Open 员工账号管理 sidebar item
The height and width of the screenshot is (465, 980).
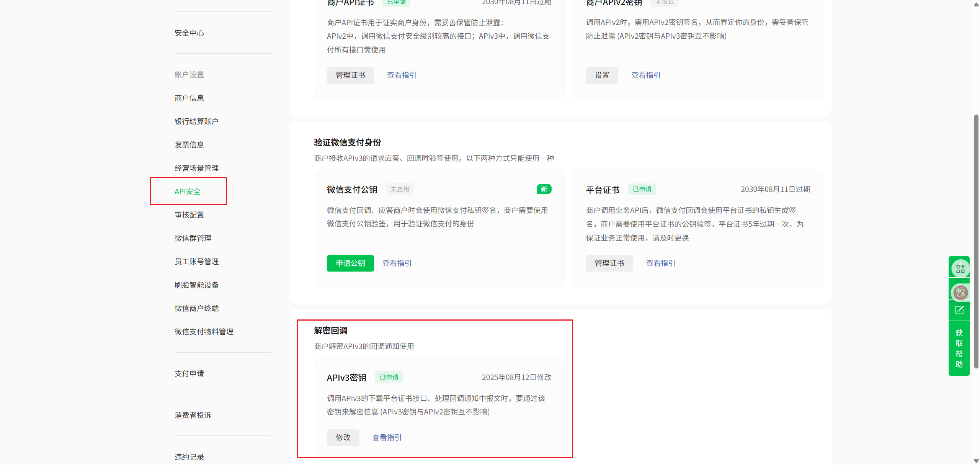(x=196, y=262)
